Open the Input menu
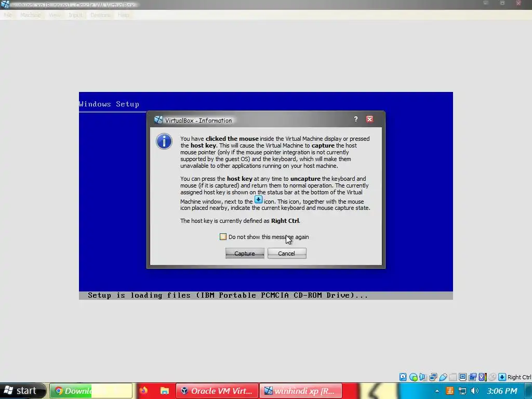532x399 pixels. tap(75, 15)
